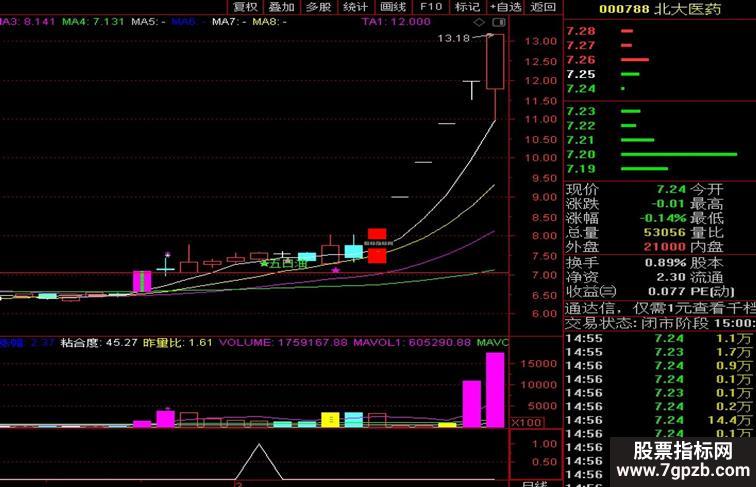The height and width of the screenshot is (487, 756).
Task: Open F10 company information
Action: (x=431, y=7)
